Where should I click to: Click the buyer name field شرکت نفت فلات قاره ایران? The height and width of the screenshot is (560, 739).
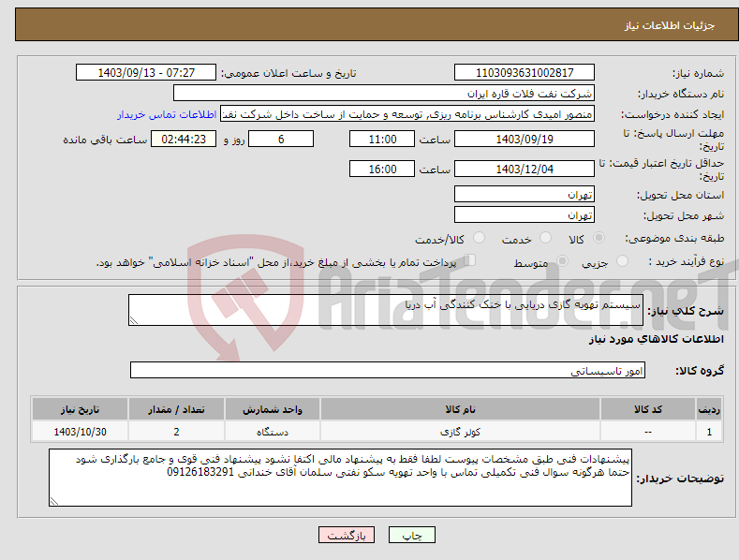point(384,93)
